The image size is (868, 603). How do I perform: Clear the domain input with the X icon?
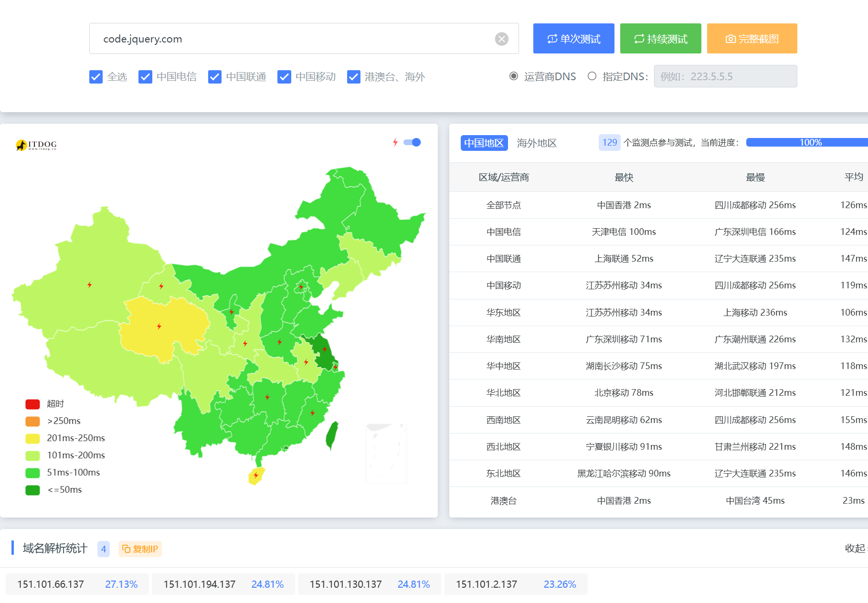click(x=501, y=39)
